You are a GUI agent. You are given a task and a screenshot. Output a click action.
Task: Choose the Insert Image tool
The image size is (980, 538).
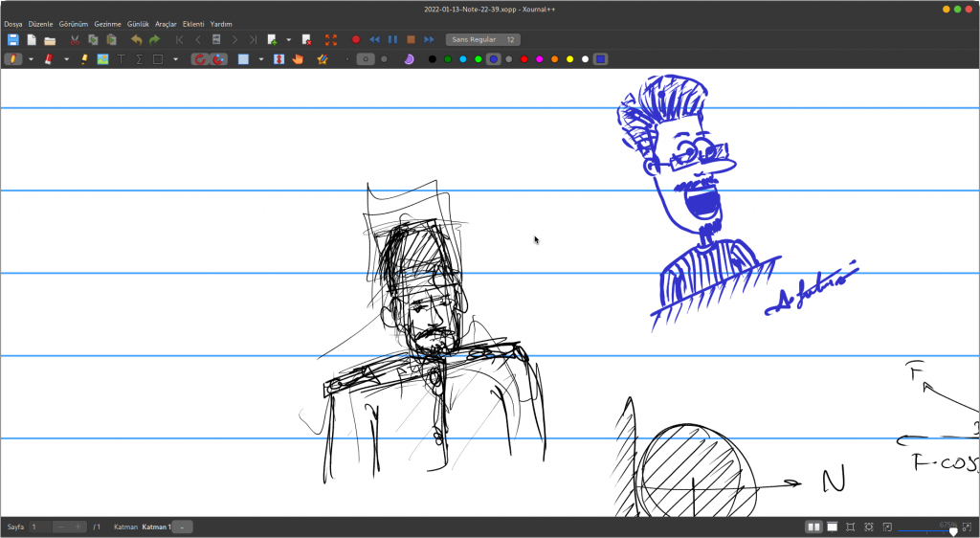click(x=102, y=59)
